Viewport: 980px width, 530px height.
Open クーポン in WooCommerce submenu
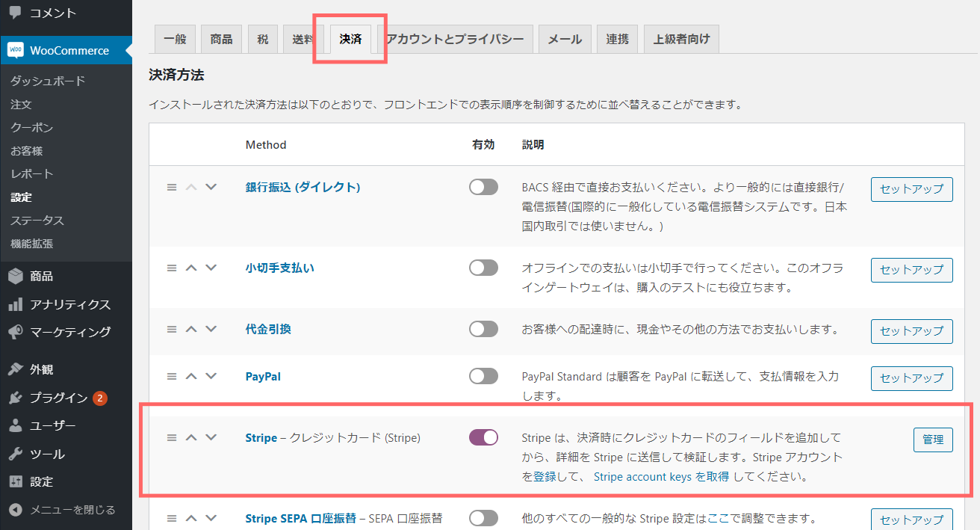(x=32, y=128)
